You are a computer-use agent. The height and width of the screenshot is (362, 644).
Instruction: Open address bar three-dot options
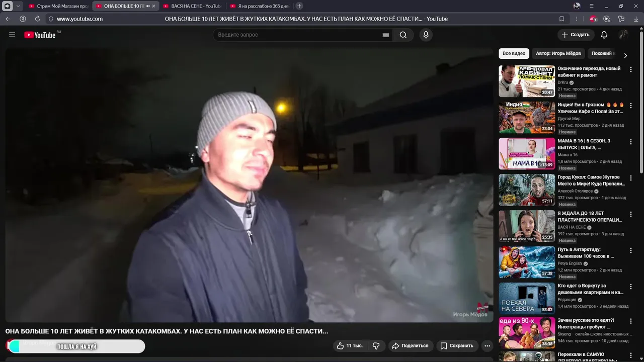coord(576,19)
